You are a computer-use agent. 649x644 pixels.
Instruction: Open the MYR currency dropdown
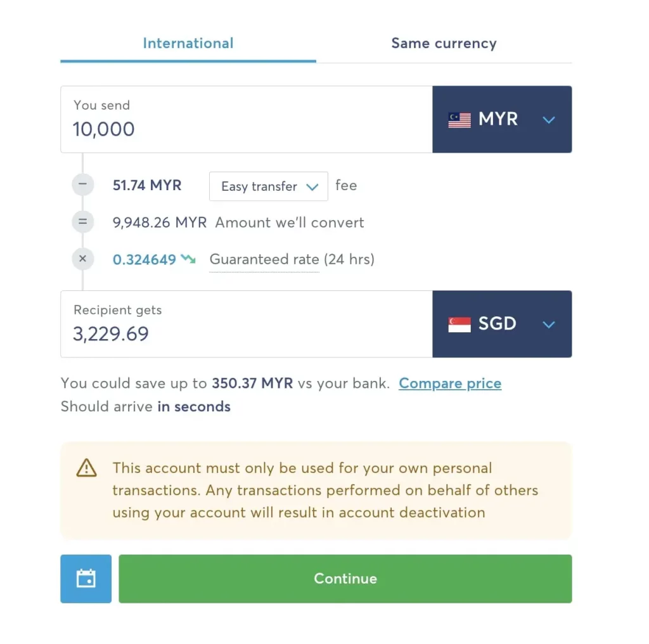click(549, 120)
